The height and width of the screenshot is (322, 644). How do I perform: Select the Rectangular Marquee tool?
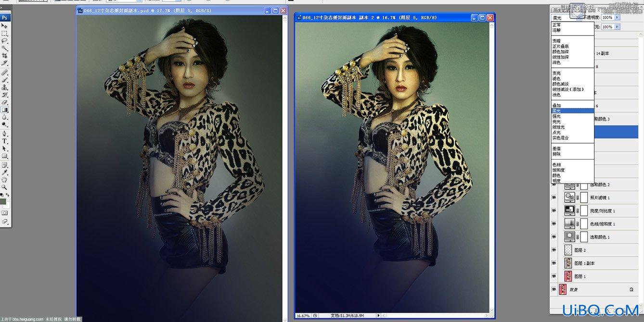coord(4,34)
